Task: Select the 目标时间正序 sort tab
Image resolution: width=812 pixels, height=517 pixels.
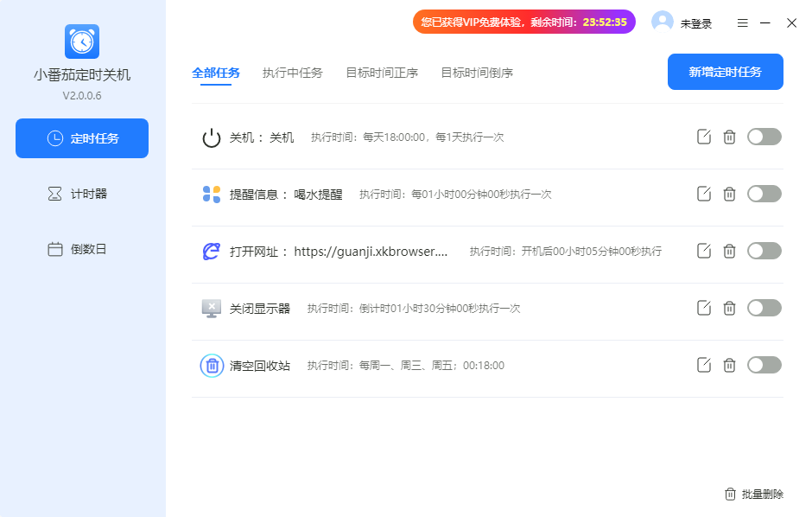Action: [382, 73]
